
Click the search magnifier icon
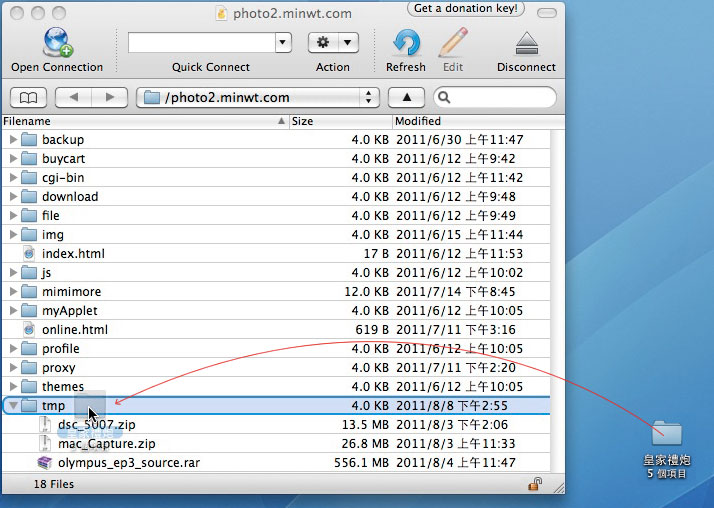[444, 97]
